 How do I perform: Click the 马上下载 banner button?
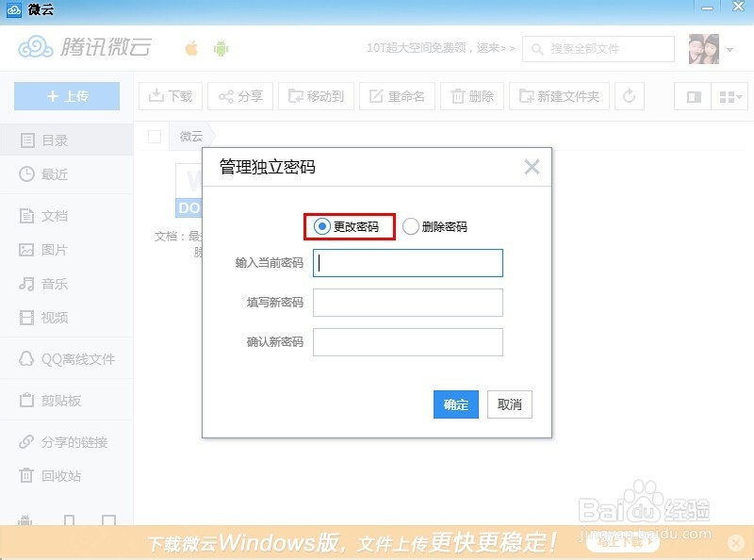[621, 543]
